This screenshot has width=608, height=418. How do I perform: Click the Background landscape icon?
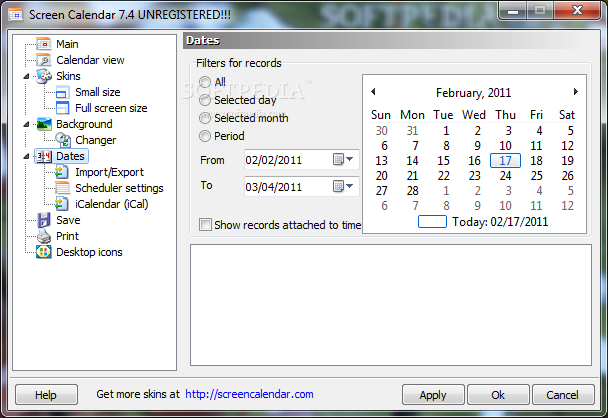[43, 124]
